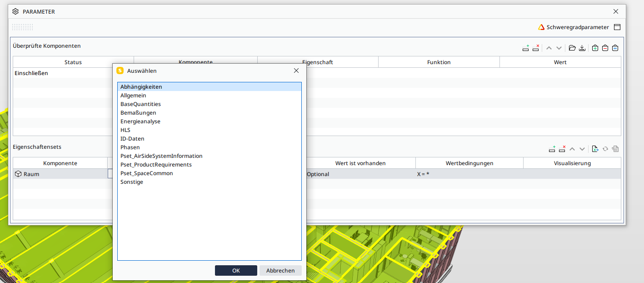The image size is (644, 283).
Task: Add a row to Überprüfte Komponenten table
Action: tap(526, 48)
